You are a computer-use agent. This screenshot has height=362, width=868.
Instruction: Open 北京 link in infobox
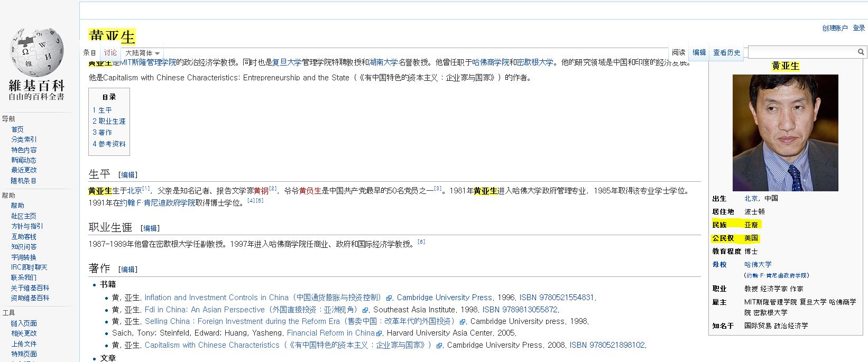pyautogui.click(x=751, y=198)
